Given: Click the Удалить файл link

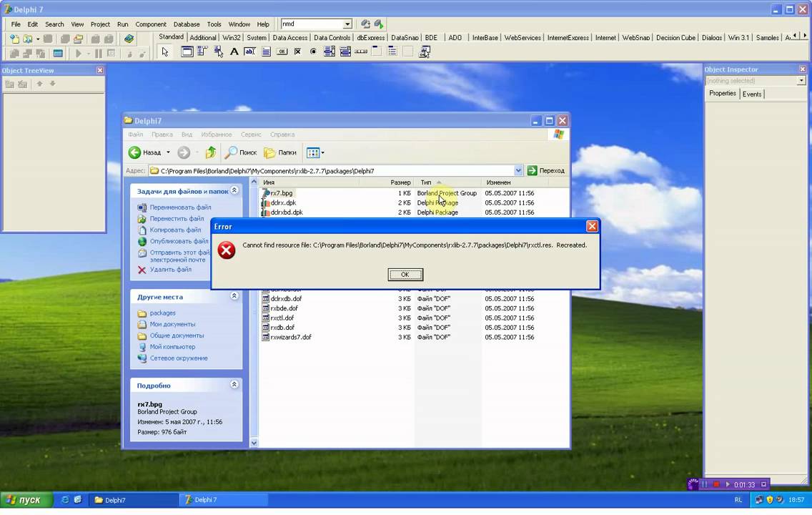Looking at the screenshot, I should coord(170,270).
